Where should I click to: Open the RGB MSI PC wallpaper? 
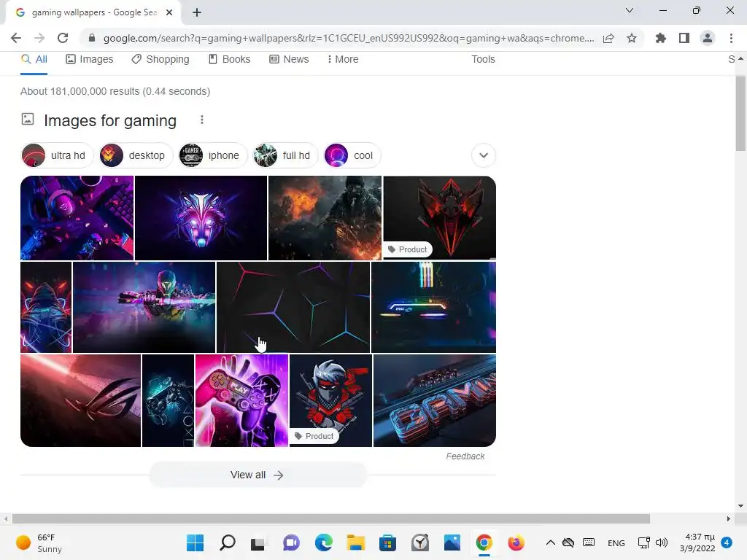[x=433, y=307]
